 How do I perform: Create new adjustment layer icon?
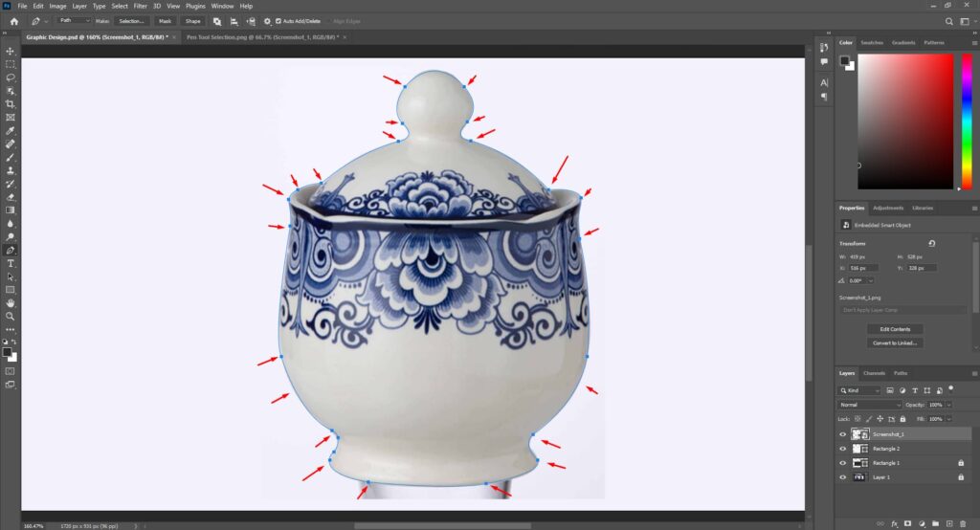pyautogui.click(x=922, y=523)
